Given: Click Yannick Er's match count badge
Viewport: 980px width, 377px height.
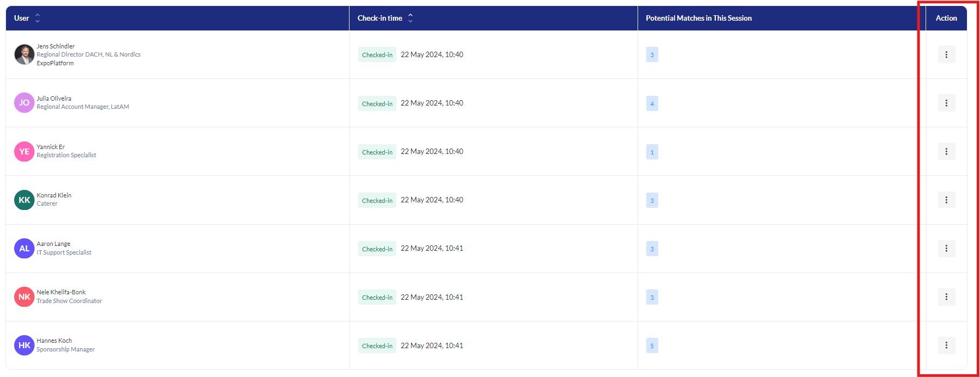Looking at the screenshot, I should (x=652, y=152).
